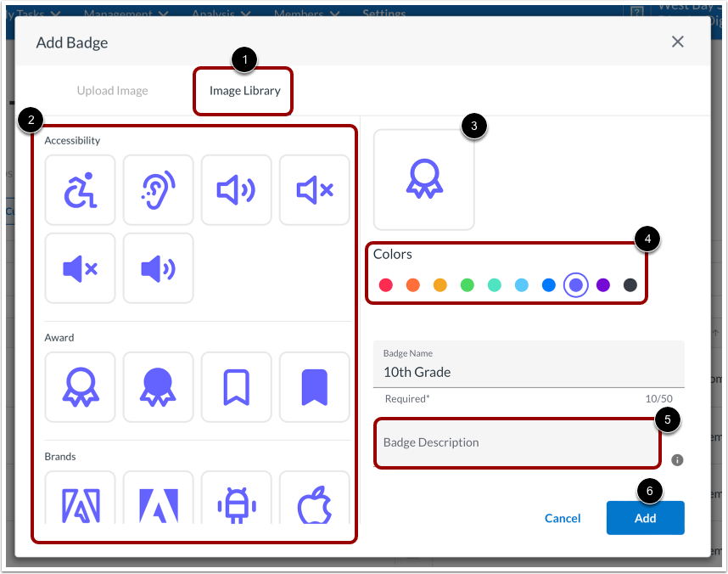
Task: Pick the yellow-orange color swatch
Action: coord(440,285)
